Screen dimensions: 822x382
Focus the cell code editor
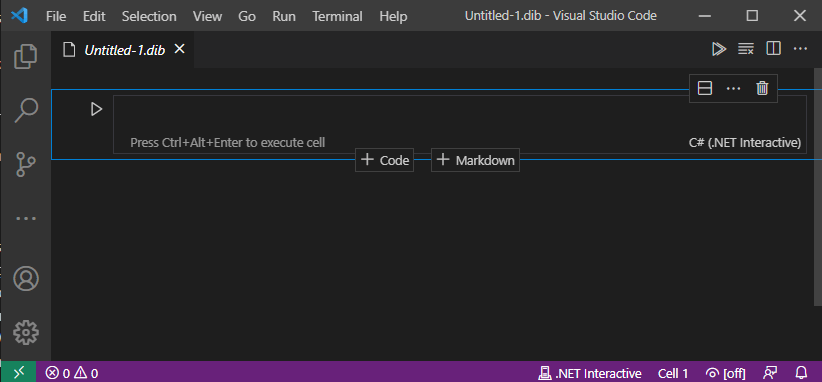[459, 115]
